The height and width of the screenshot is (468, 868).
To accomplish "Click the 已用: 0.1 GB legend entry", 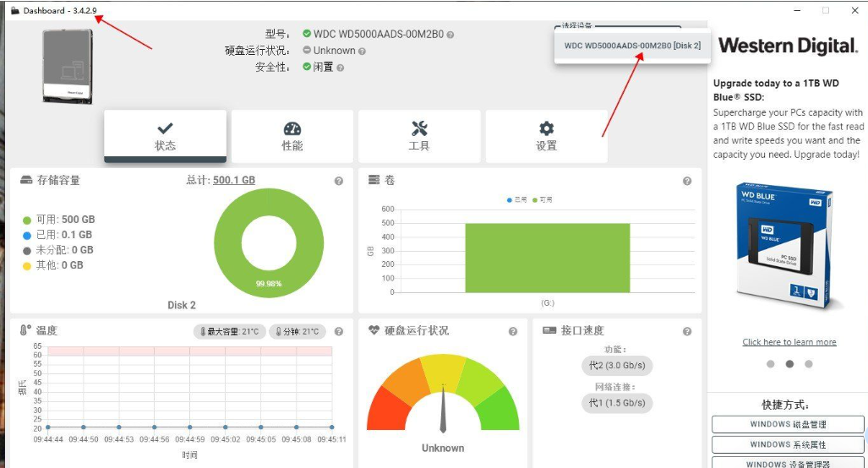I will tap(57, 235).
